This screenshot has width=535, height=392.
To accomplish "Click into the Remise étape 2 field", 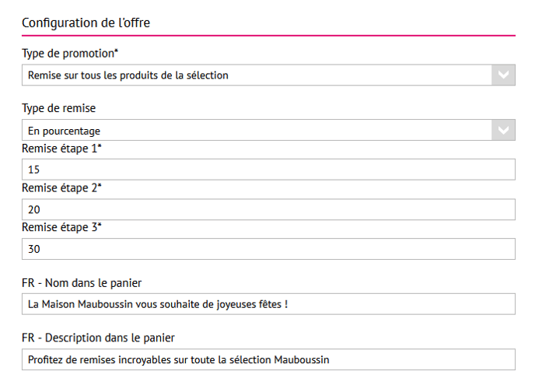I will (x=268, y=210).
